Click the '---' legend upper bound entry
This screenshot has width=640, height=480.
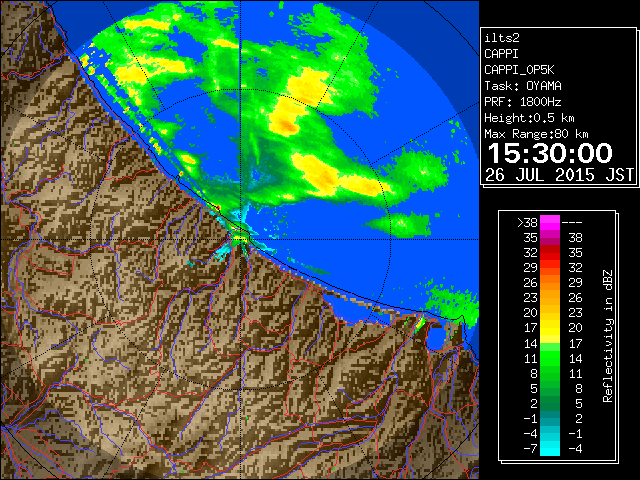click(x=572, y=223)
